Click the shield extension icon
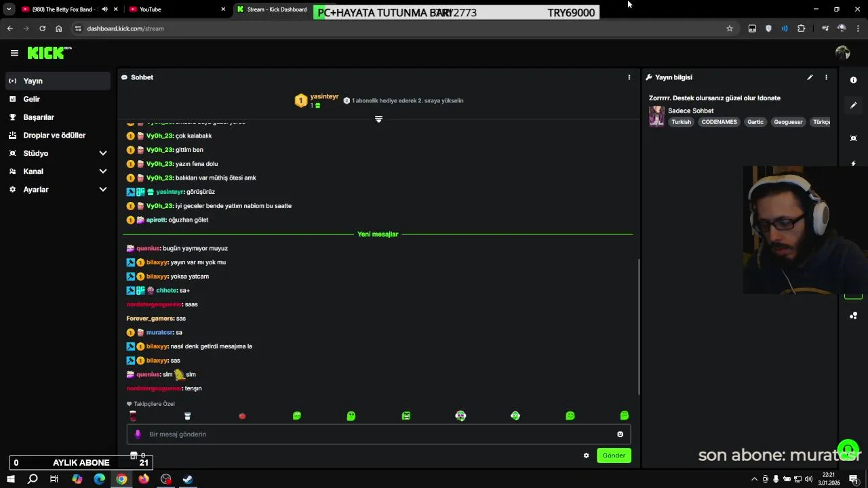Image resolution: width=868 pixels, height=488 pixels. click(x=768, y=28)
